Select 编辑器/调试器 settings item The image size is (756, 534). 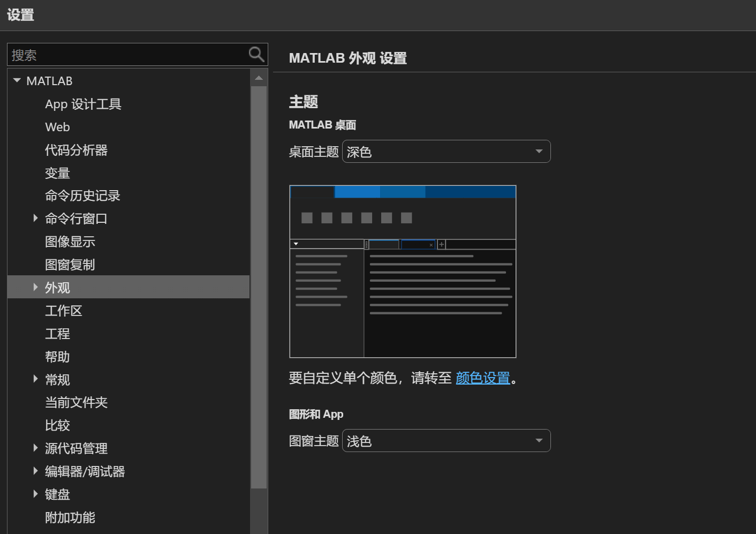[x=85, y=471]
